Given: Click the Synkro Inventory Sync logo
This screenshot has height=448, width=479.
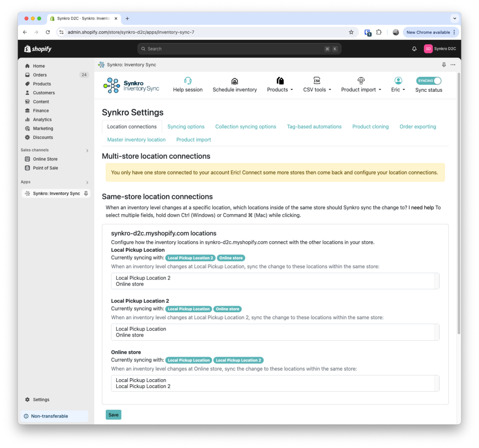Looking at the screenshot, I should click(x=131, y=85).
